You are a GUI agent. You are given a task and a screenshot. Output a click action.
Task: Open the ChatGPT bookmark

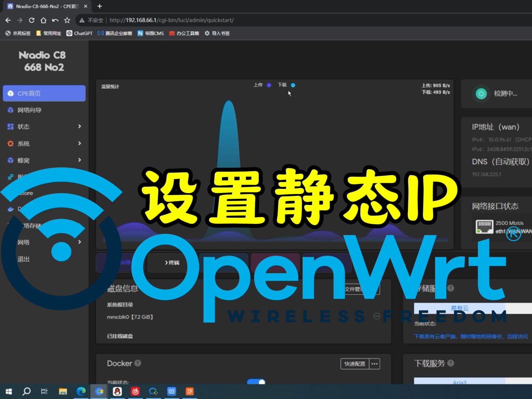(x=79, y=33)
